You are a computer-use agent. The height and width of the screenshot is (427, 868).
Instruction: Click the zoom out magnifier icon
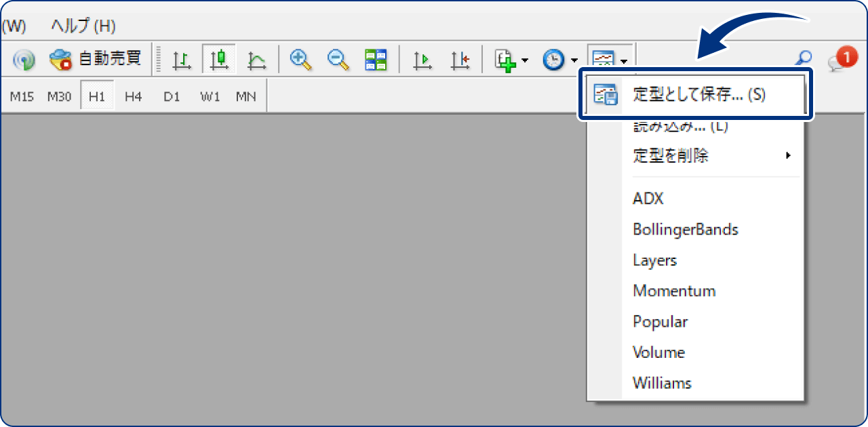(338, 60)
